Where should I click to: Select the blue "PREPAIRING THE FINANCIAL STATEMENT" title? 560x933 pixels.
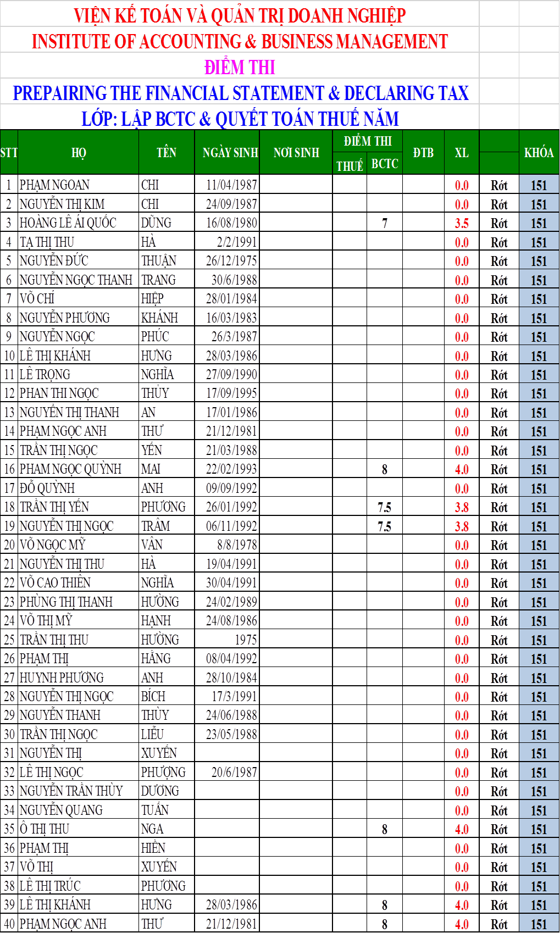[x=241, y=93]
